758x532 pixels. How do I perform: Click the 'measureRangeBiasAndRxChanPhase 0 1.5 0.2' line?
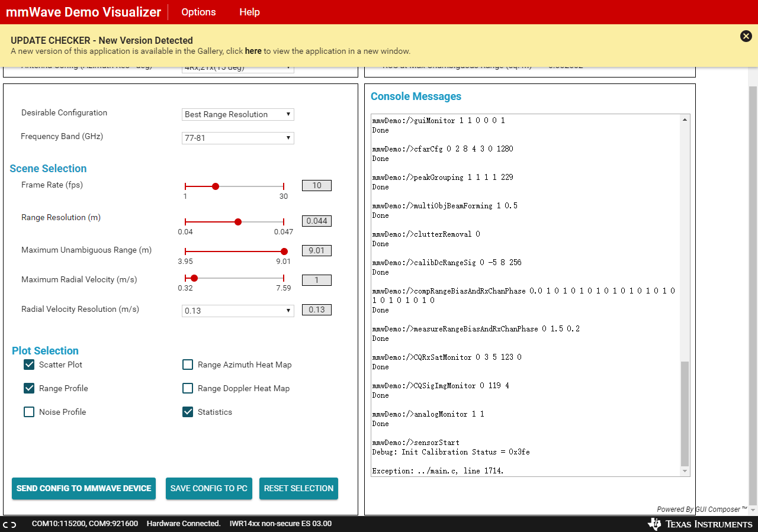pyautogui.click(x=476, y=329)
